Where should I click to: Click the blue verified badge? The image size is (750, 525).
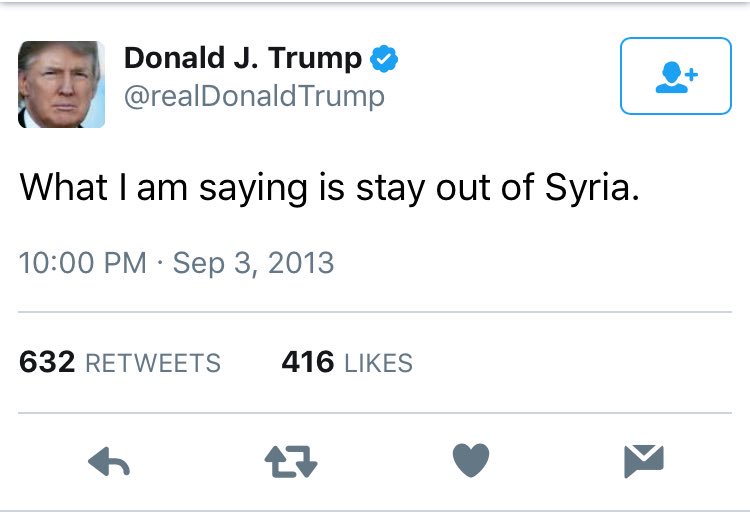coord(385,59)
